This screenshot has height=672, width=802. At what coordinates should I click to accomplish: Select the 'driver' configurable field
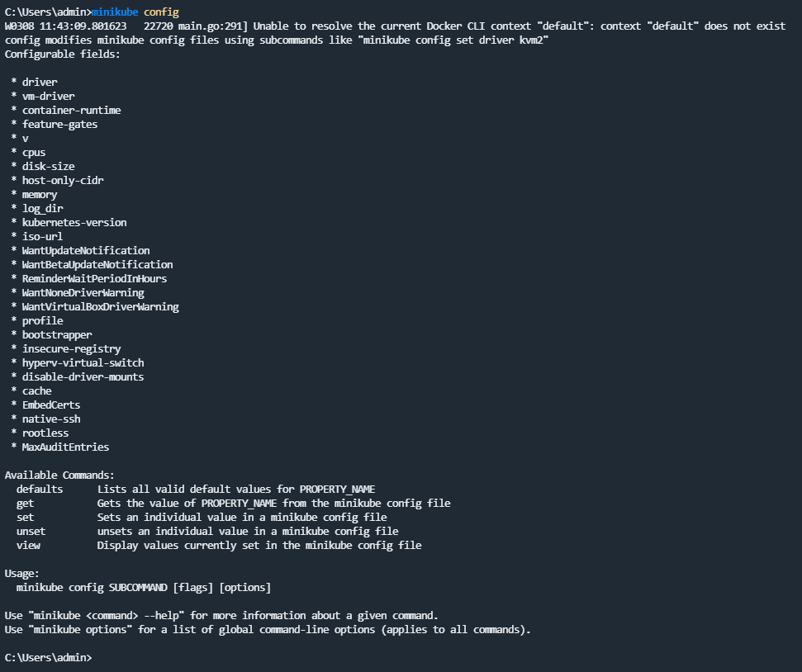pos(40,82)
